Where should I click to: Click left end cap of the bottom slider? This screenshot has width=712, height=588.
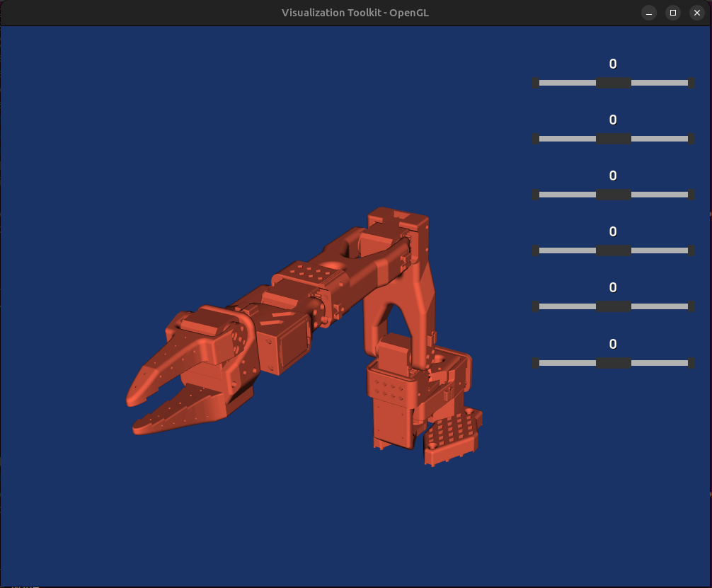pos(536,363)
